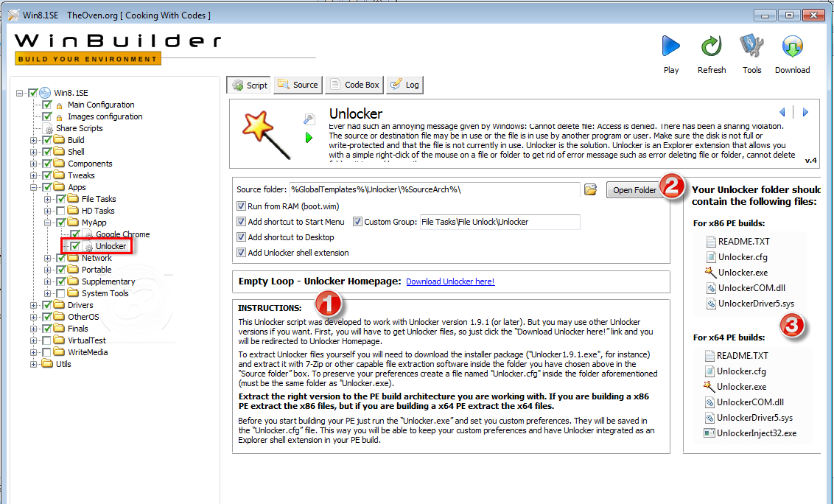Click the x64 UnlockerCOM.dll file icon

point(709,402)
